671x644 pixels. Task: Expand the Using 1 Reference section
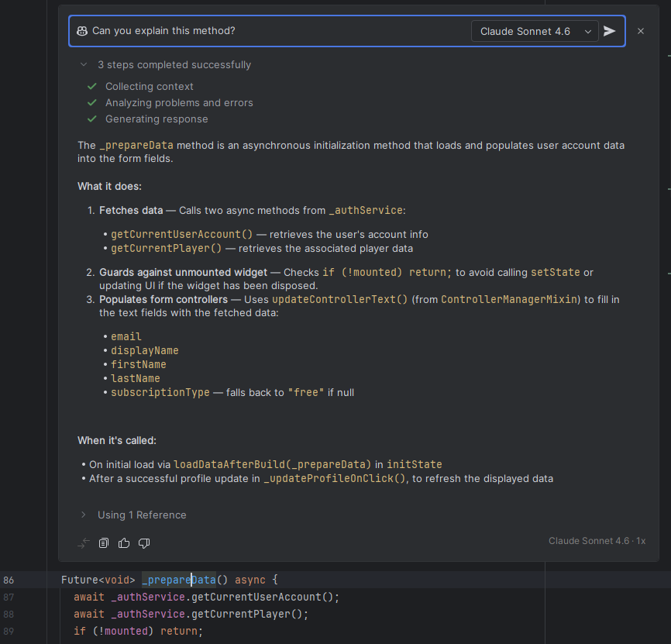pyautogui.click(x=84, y=515)
